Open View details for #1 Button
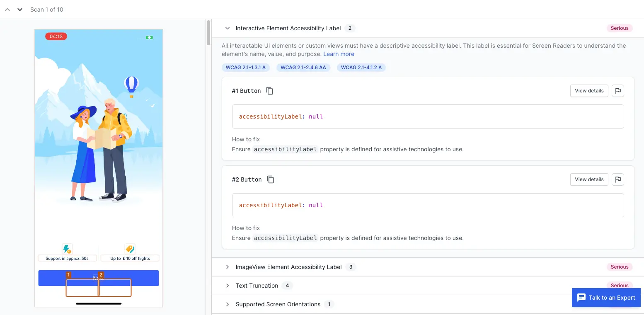The image size is (644, 315). (x=589, y=91)
